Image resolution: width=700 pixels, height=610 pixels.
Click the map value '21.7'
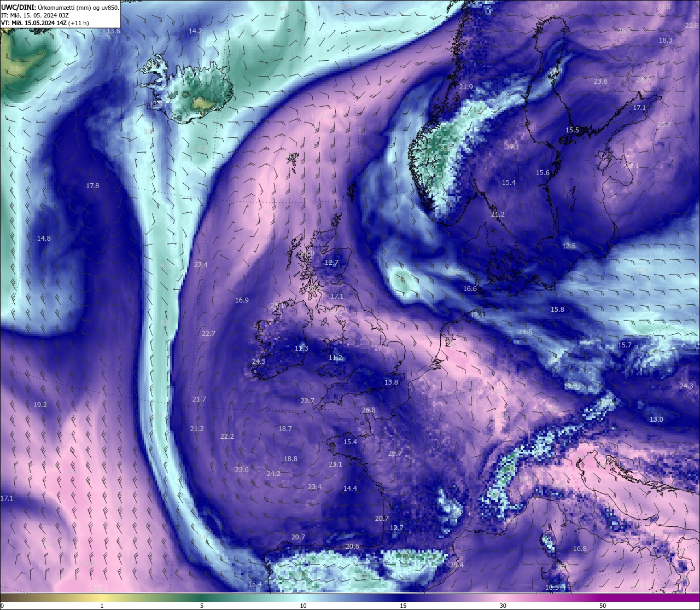click(x=199, y=399)
